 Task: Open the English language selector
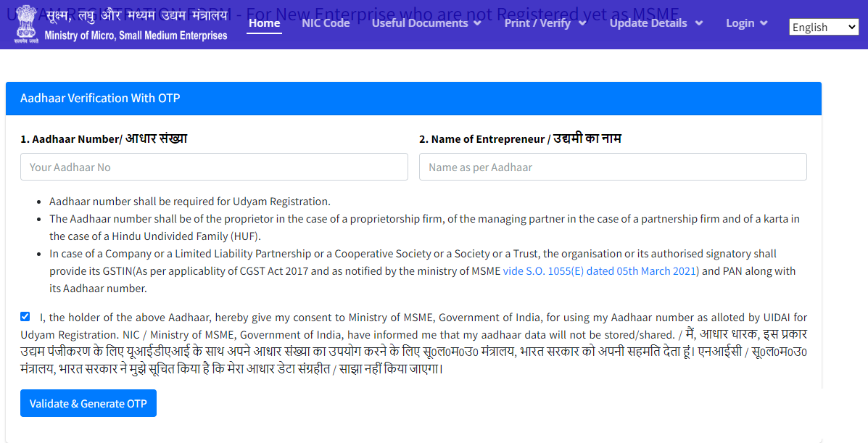824,27
